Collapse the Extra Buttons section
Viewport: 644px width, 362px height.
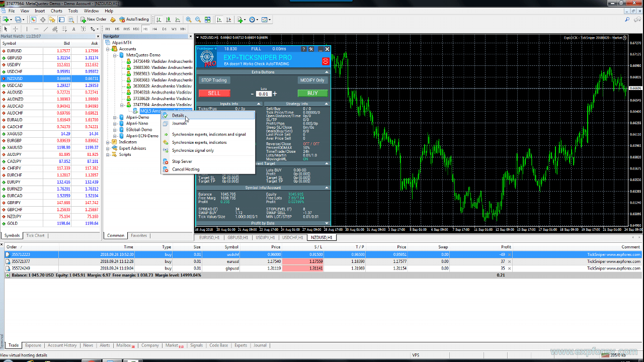click(327, 72)
